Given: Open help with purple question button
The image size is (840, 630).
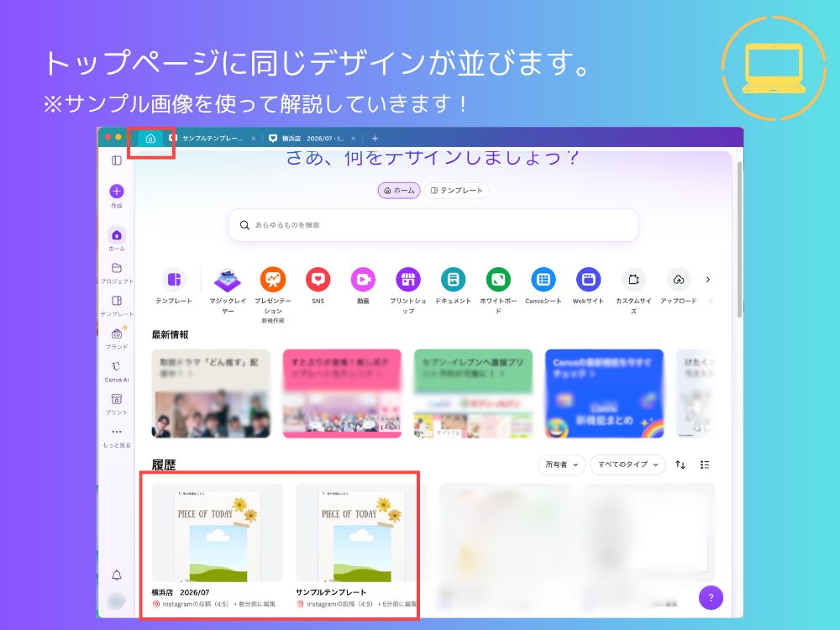Looking at the screenshot, I should 711,597.
